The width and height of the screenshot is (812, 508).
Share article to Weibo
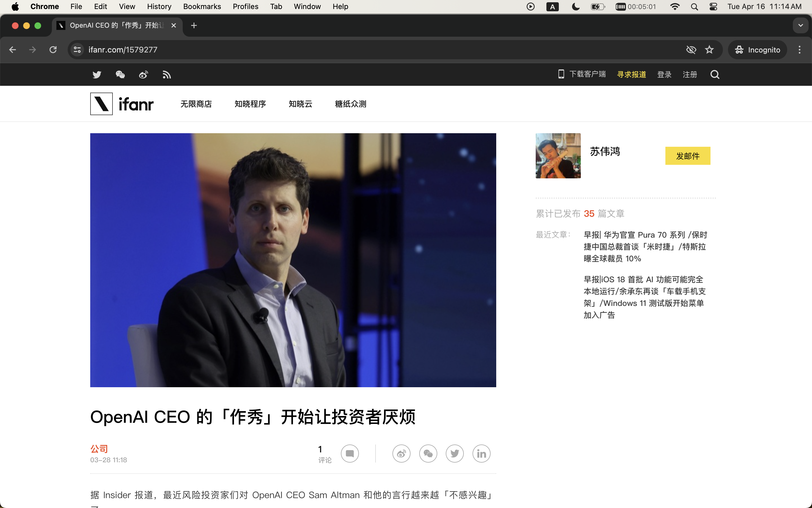[x=401, y=454]
